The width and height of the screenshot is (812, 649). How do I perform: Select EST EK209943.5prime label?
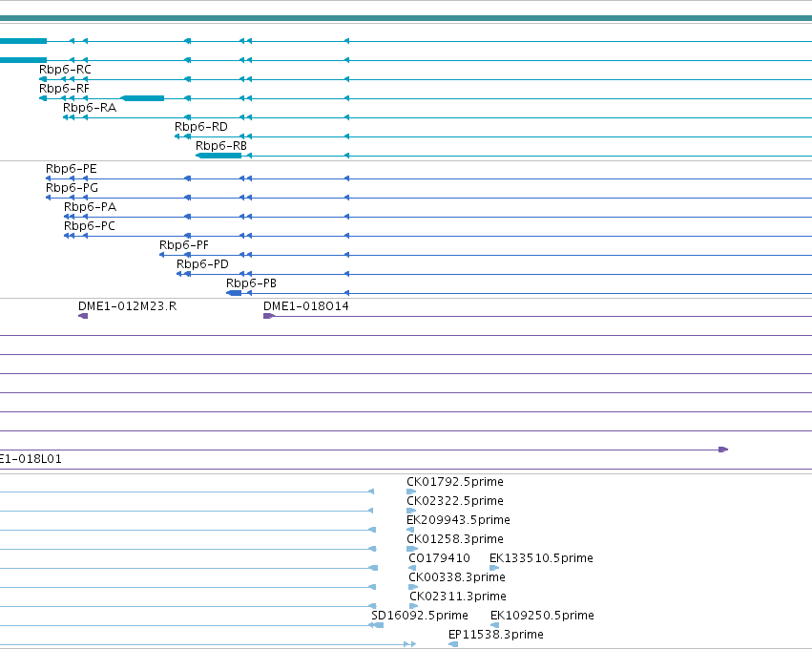[458, 520]
